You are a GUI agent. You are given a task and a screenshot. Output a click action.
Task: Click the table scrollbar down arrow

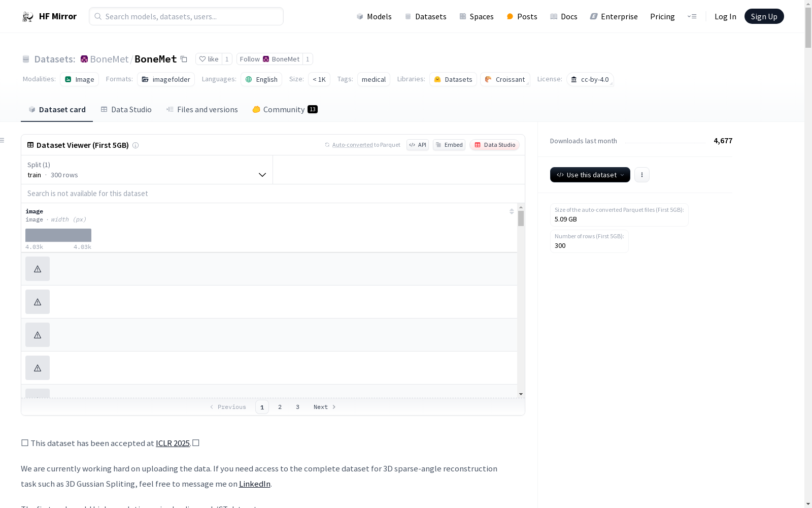tap(521, 395)
